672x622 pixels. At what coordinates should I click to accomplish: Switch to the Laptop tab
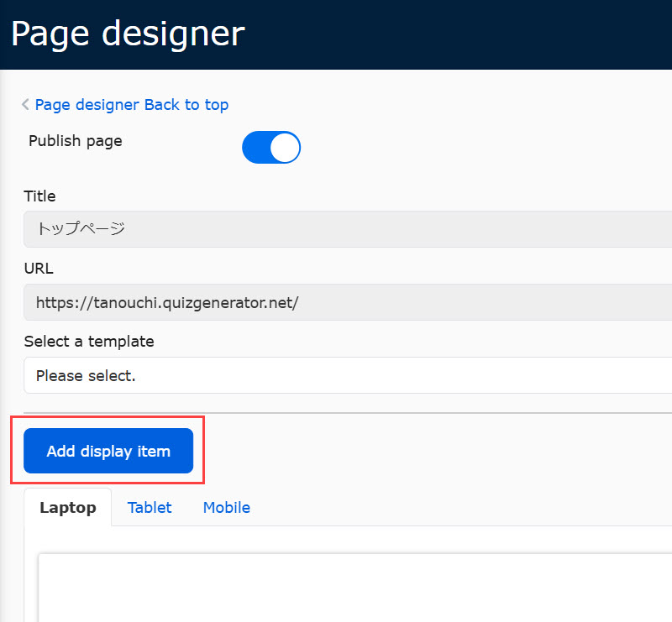coord(68,508)
